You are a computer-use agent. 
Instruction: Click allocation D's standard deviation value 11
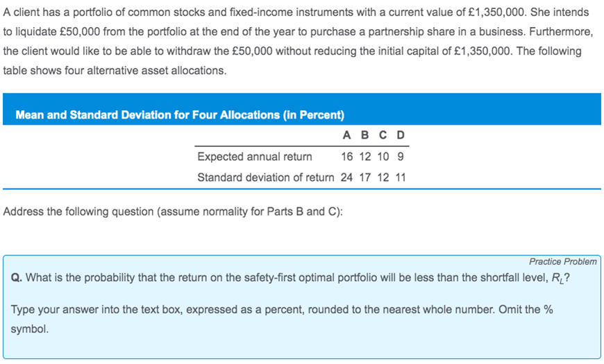point(401,177)
